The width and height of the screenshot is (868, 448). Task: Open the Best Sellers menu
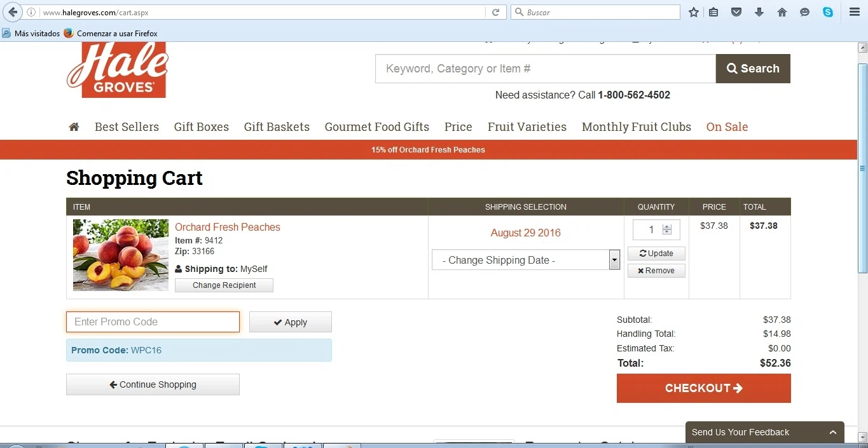tap(127, 127)
